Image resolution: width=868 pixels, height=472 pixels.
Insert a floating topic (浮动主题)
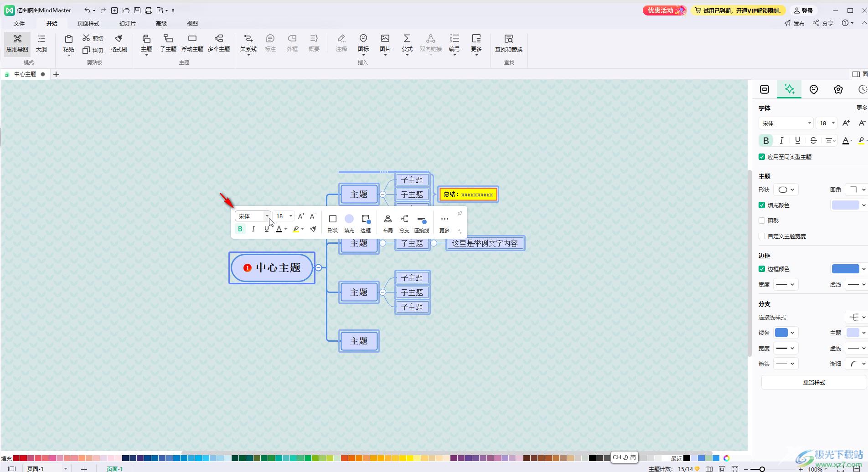tap(192, 44)
